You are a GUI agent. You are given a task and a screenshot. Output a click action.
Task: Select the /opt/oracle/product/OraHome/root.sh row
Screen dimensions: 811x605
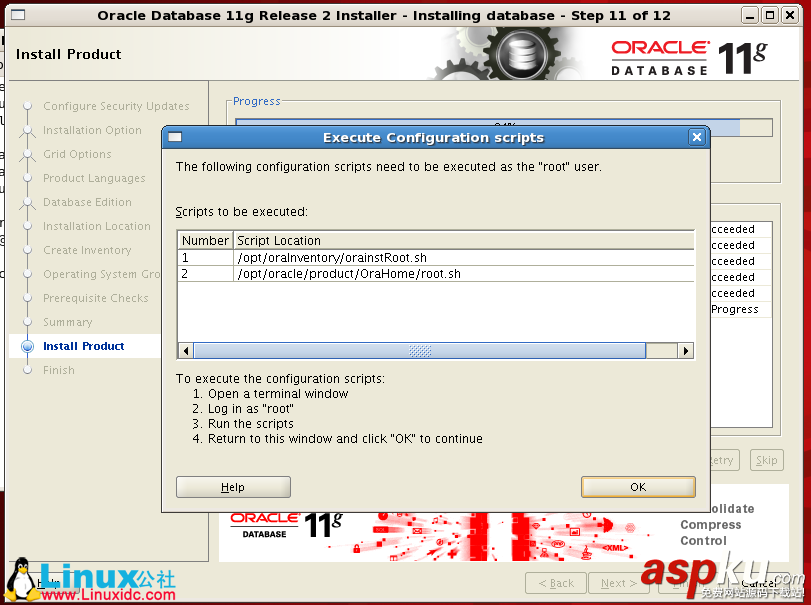[x=436, y=274]
